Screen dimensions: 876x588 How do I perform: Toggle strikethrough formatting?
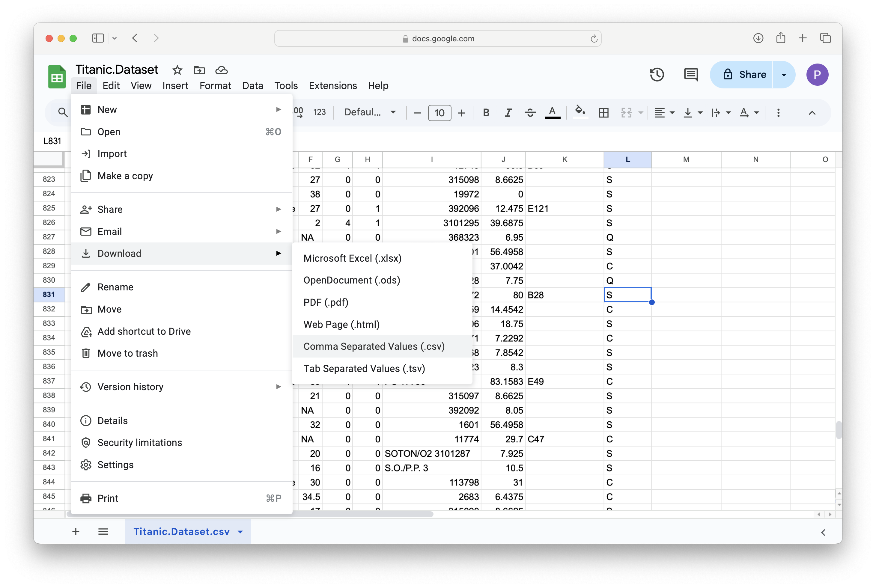pos(530,112)
